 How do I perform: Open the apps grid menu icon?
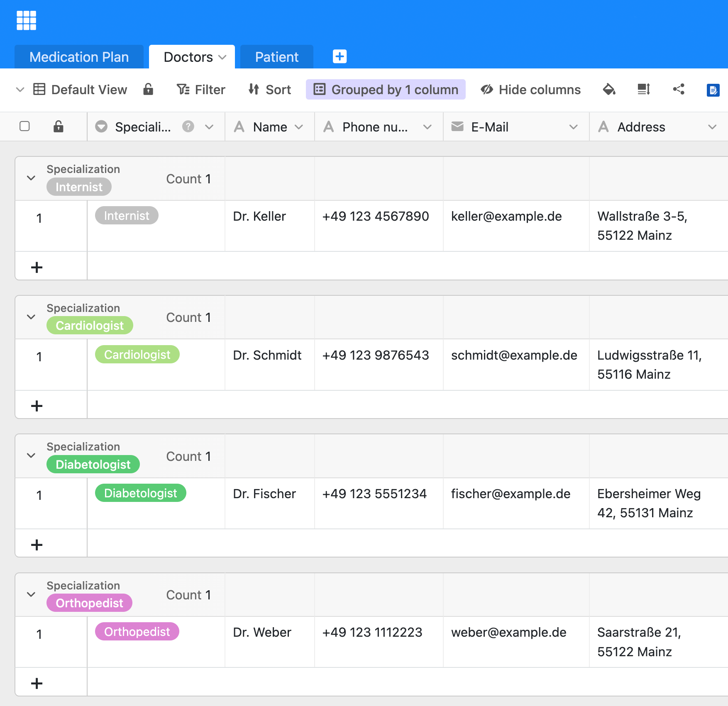[x=26, y=20]
